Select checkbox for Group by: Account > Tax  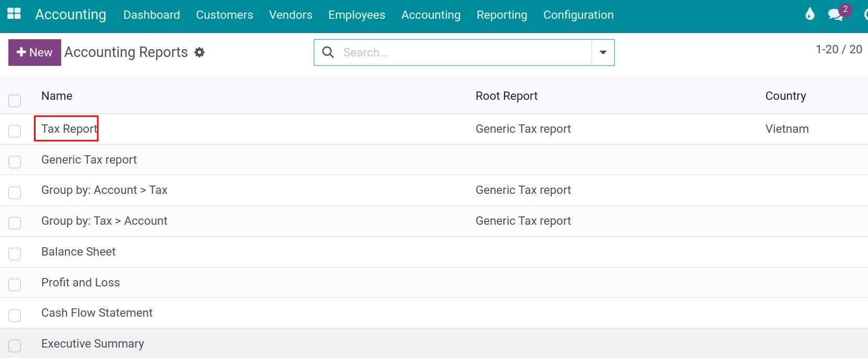pyautogui.click(x=15, y=192)
